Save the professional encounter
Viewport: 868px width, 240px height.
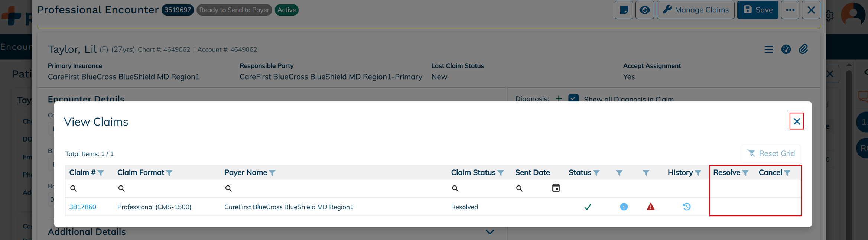tap(758, 10)
